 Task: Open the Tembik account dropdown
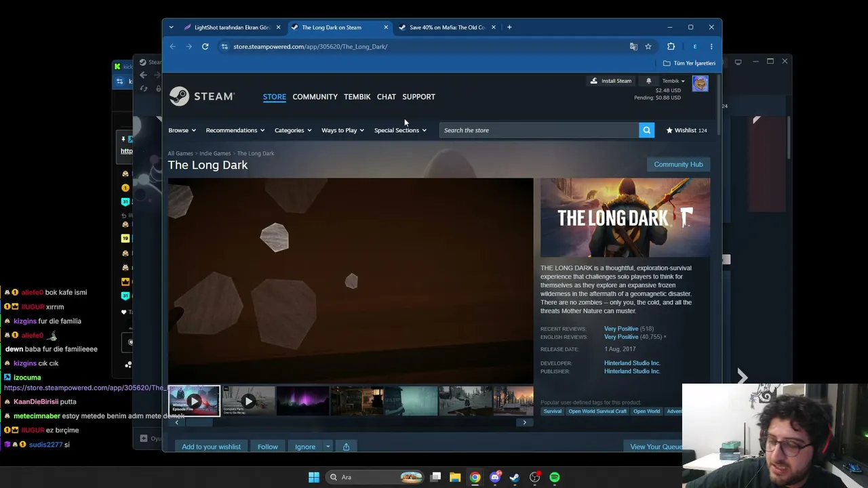coord(673,81)
